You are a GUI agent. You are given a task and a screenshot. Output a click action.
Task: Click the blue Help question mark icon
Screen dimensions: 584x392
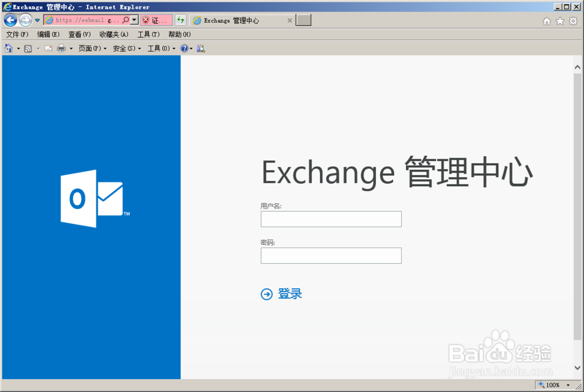click(x=185, y=48)
